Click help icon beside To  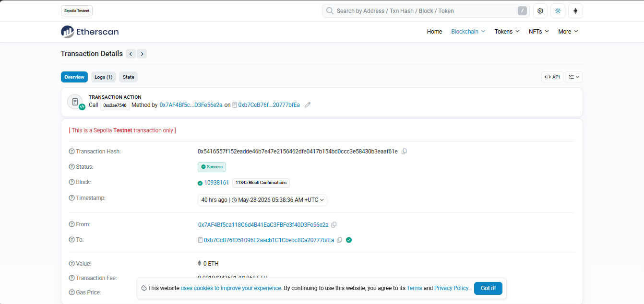(72, 240)
